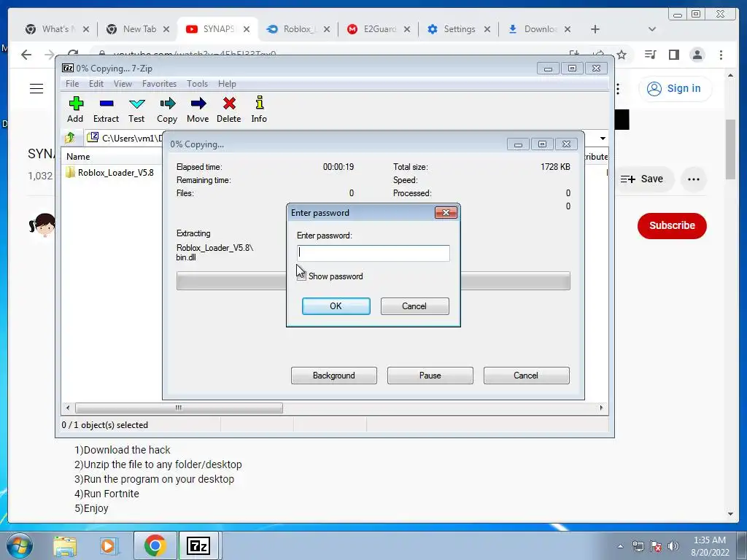Switch to 7-Zip on the taskbar
Screen dimensions: 747x560
pos(198,545)
